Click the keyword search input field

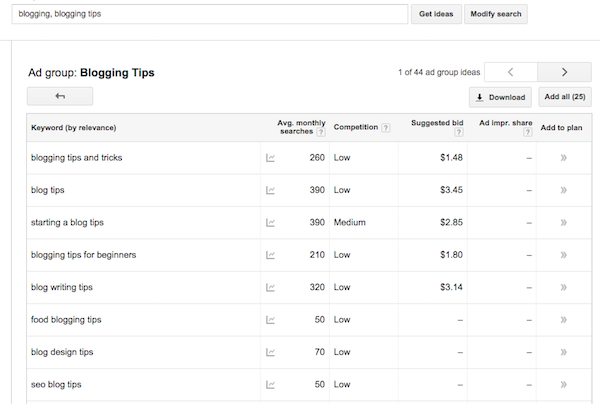coord(210,14)
